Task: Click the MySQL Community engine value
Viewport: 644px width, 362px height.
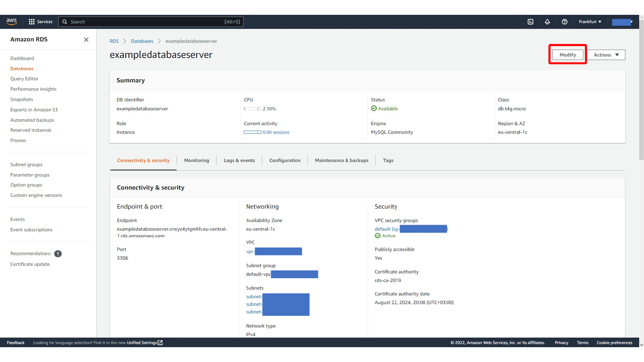Action: tap(392, 132)
